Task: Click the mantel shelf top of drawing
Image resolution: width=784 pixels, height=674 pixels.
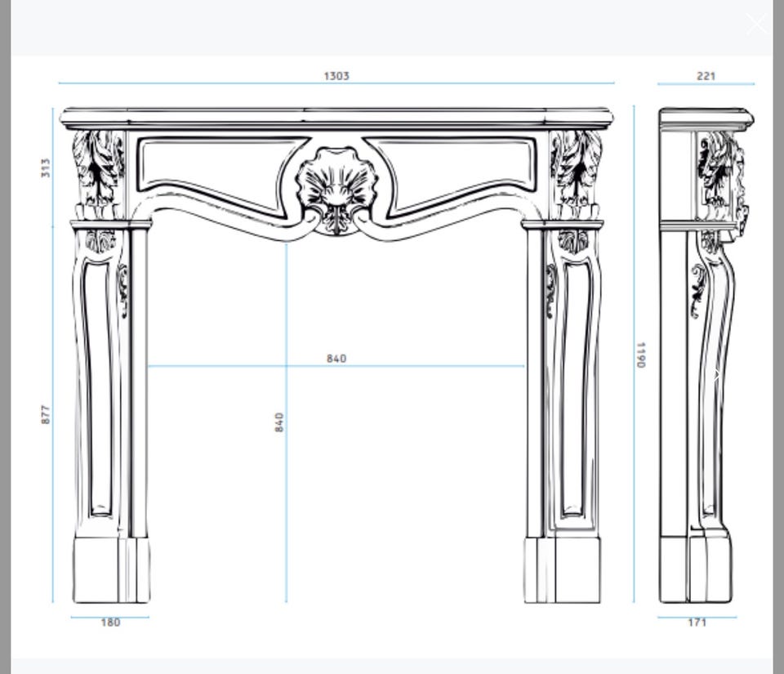Action: pyautogui.click(x=336, y=118)
